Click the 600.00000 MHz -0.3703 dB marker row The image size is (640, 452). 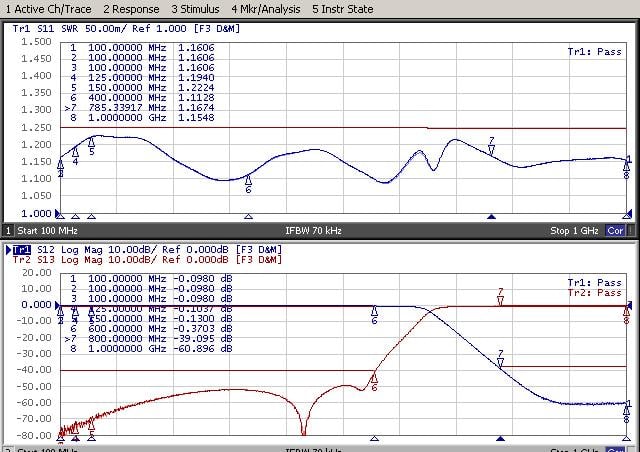pos(149,329)
